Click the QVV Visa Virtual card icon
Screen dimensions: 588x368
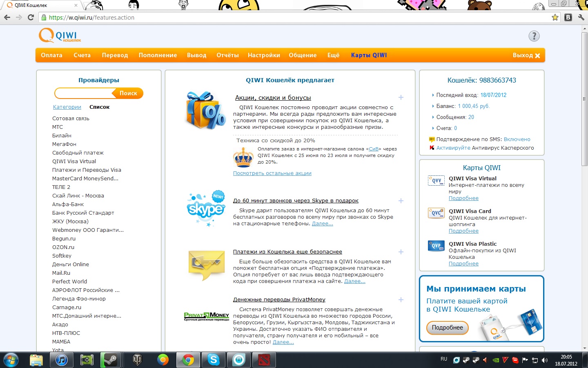(x=436, y=180)
